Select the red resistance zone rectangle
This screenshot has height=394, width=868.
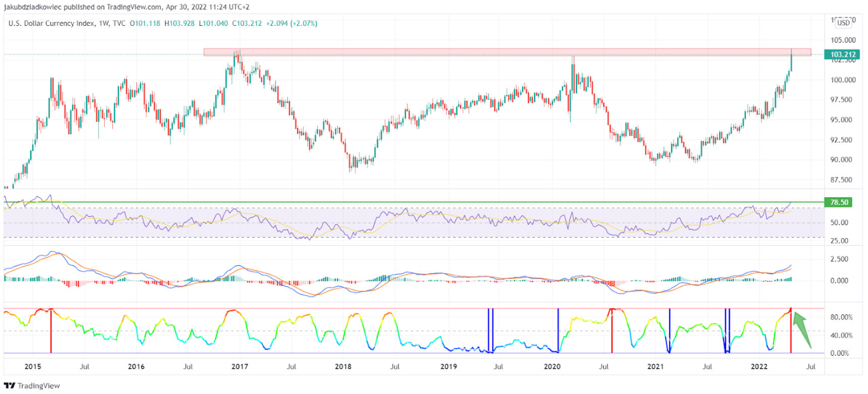(x=507, y=52)
